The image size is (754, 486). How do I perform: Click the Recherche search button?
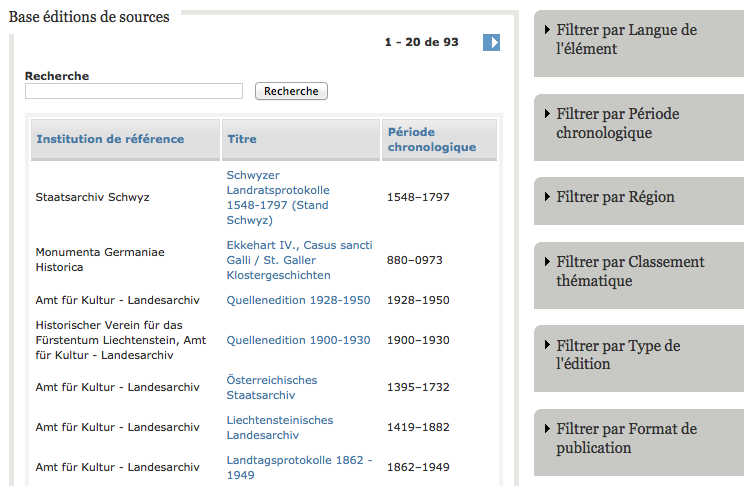291,91
